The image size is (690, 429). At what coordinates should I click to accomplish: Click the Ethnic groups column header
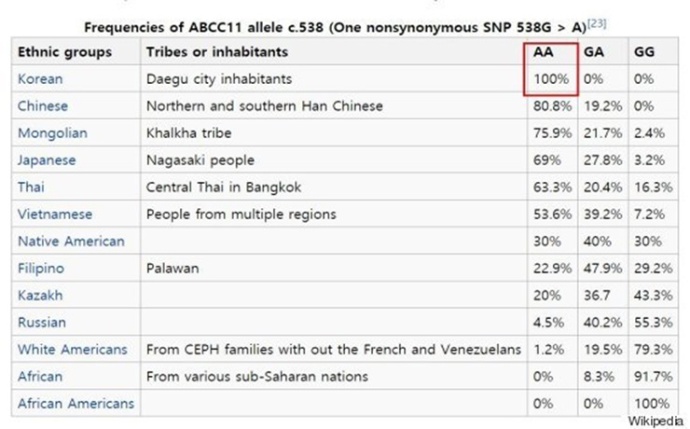pos(65,51)
